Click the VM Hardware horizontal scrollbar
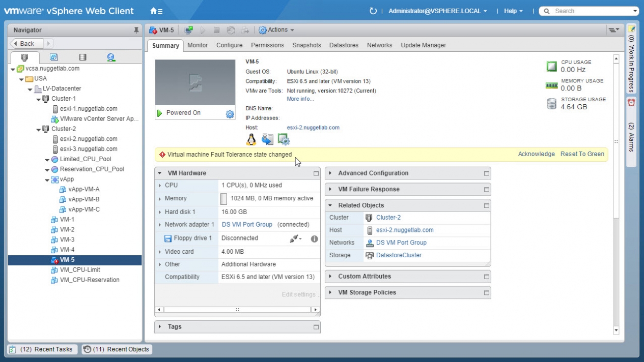The width and height of the screenshot is (644, 362). click(237, 310)
